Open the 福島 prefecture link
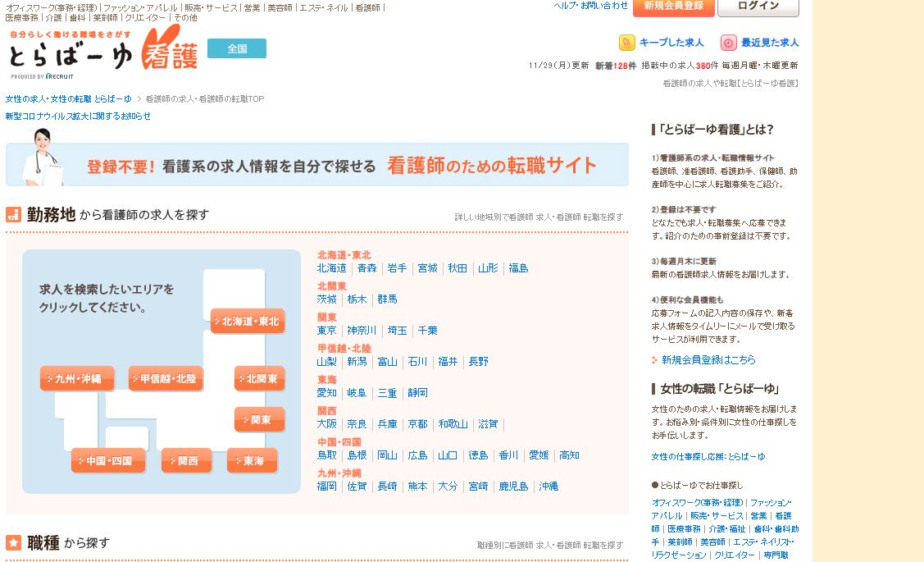The image size is (924, 562). tap(518, 268)
